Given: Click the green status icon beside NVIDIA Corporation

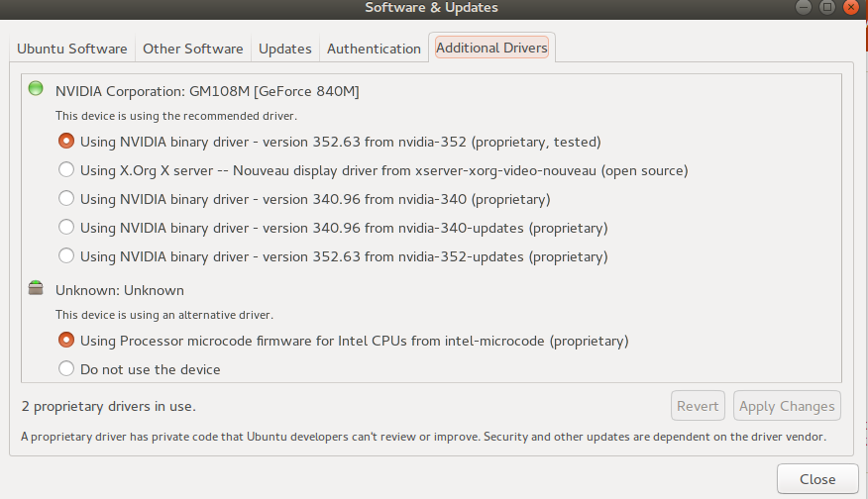Looking at the screenshot, I should [x=36, y=89].
